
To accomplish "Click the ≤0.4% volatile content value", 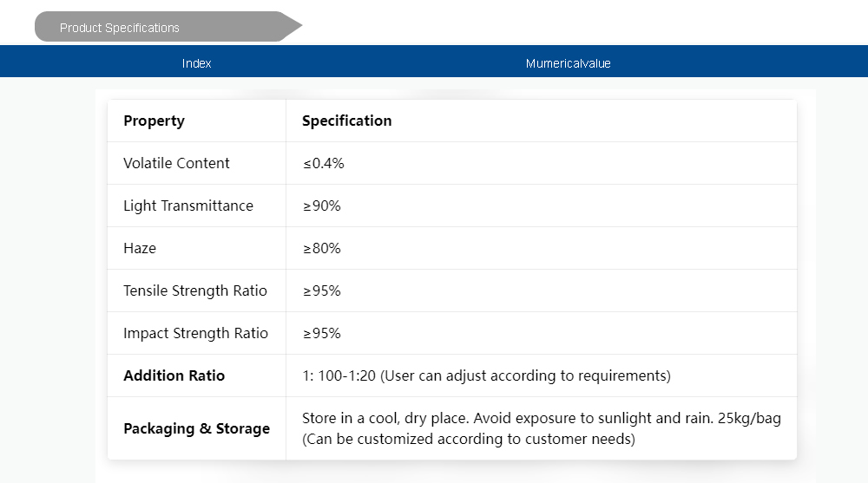I will click(x=323, y=163).
